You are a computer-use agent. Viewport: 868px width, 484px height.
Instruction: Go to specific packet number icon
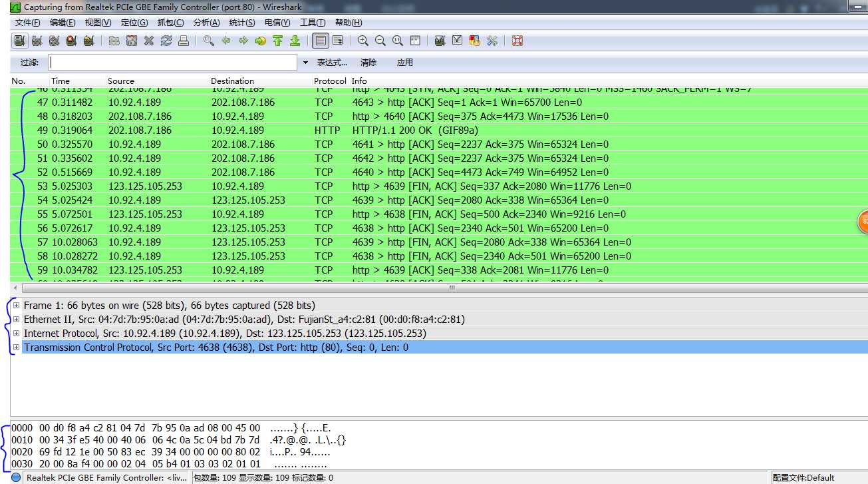[x=261, y=41]
